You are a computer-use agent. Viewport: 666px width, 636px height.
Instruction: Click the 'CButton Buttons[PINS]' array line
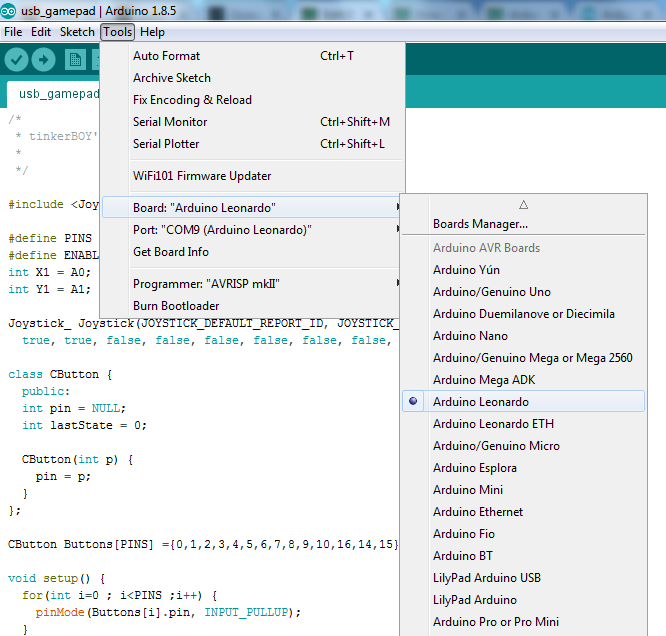point(203,544)
